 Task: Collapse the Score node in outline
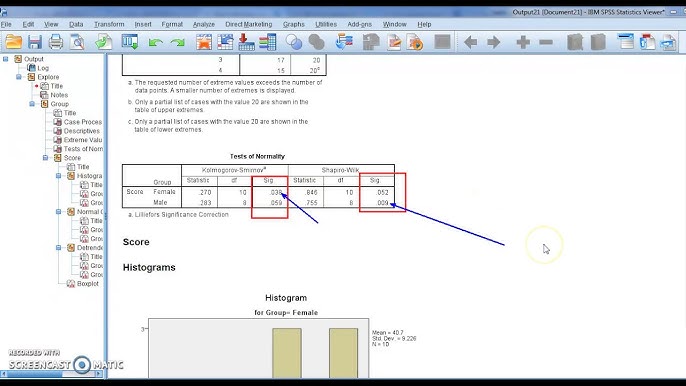46,158
